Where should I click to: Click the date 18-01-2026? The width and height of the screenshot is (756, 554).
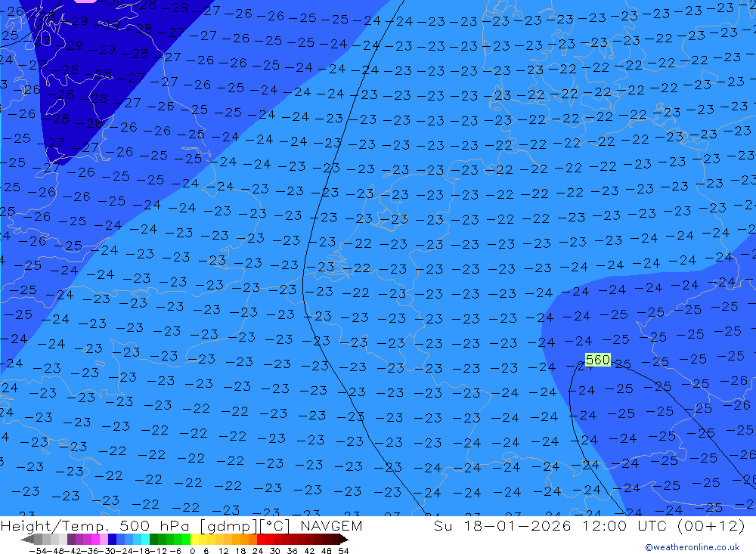point(517,525)
